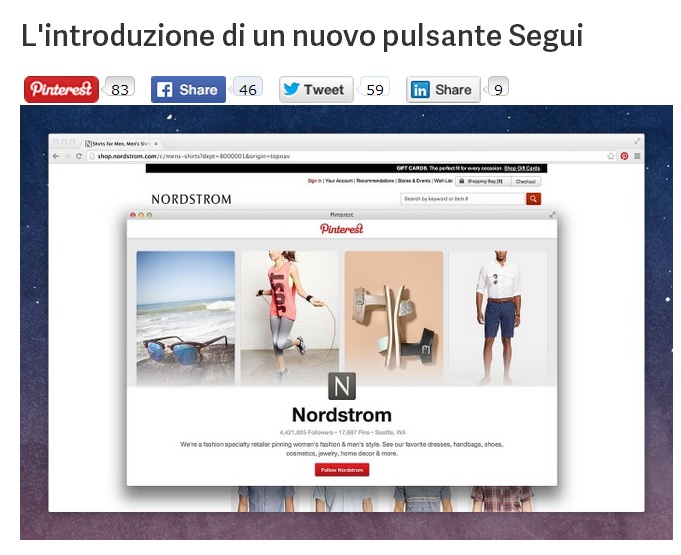Click the article title heading about Segui
The image size is (681, 555).
[301, 36]
